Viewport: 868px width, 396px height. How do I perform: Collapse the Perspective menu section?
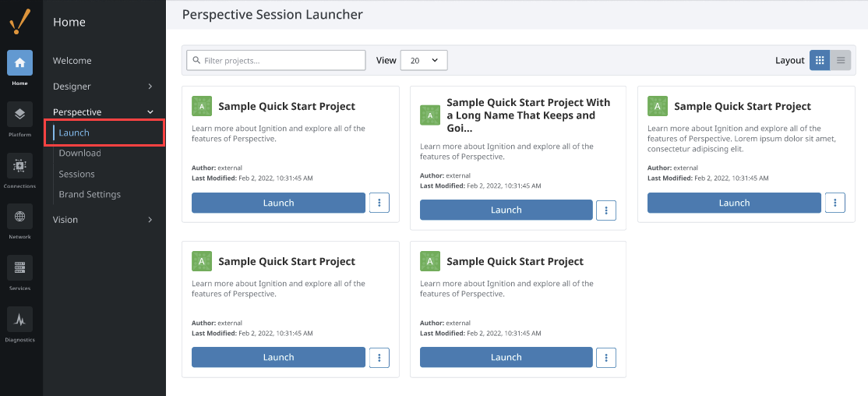click(x=104, y=112)
